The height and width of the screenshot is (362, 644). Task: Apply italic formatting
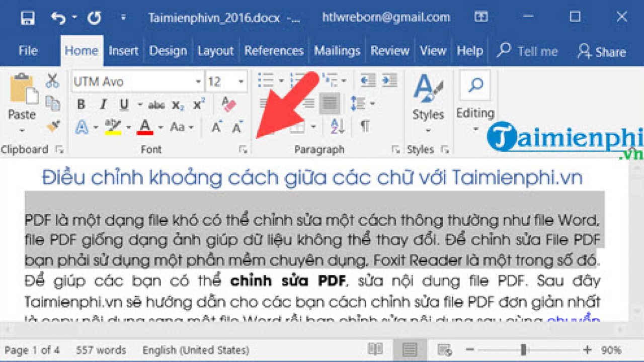[103, 105]
